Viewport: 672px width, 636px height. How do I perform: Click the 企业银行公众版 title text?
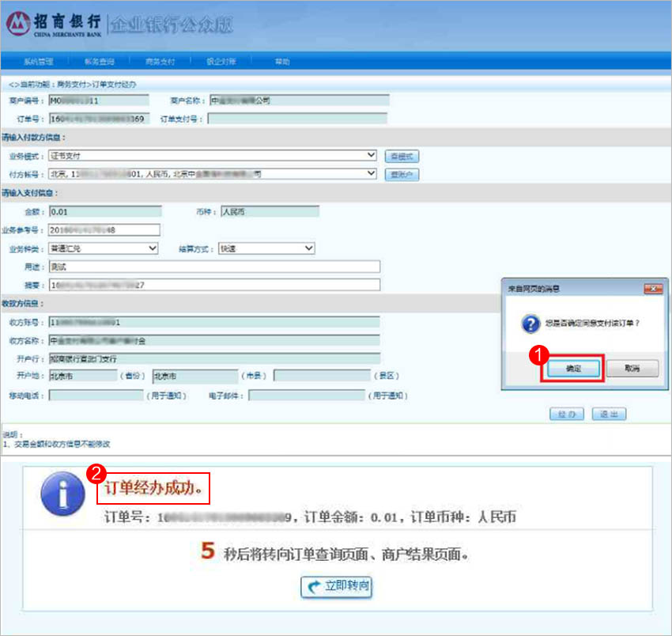tap(172, 25)
